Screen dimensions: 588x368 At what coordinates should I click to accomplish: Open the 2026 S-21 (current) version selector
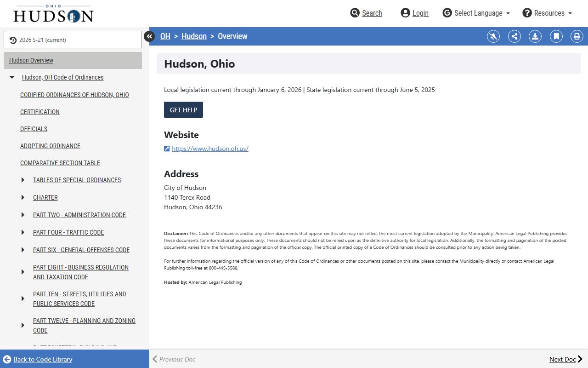point(73,40)
